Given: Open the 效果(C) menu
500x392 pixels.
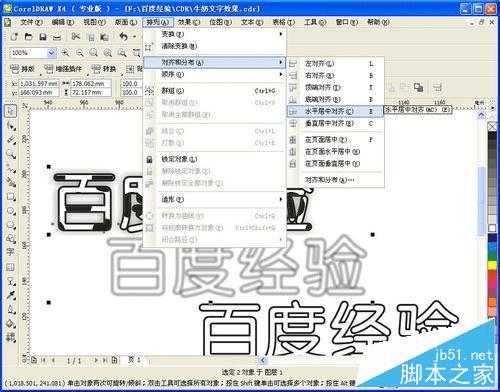Looking at the screenshot, I should click(189, 22).
